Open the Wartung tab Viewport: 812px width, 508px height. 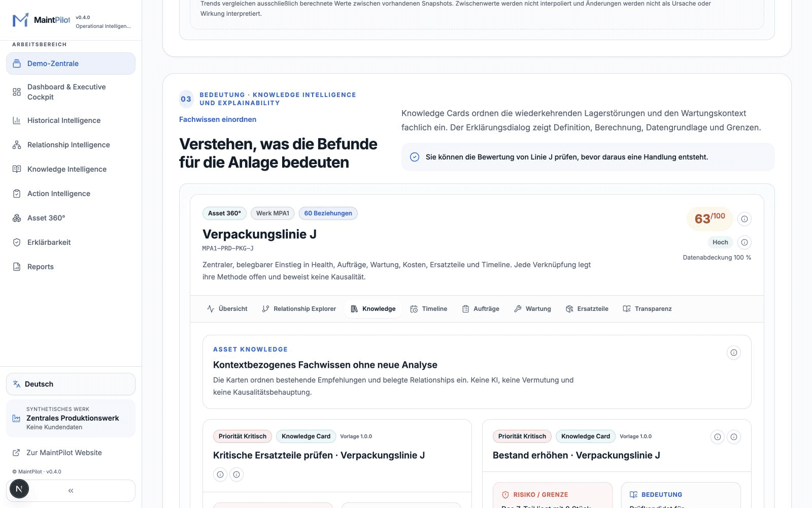pyautogui.click(x=532, y=309)
